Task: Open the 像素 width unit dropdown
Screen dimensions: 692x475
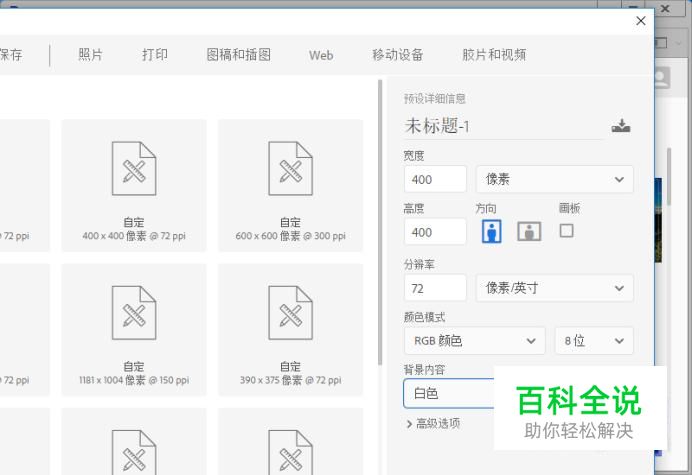Action: [x=554, y=179]
